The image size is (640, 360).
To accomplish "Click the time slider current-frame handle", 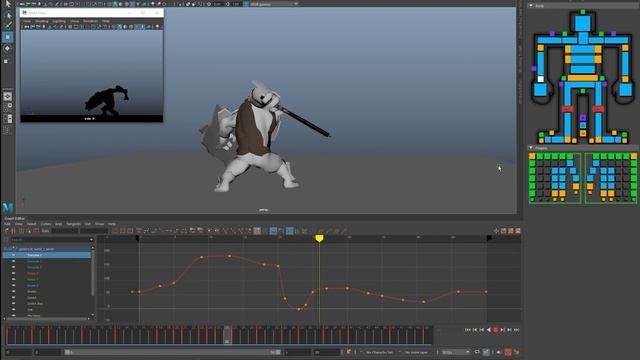I will [x=227, y=334].
